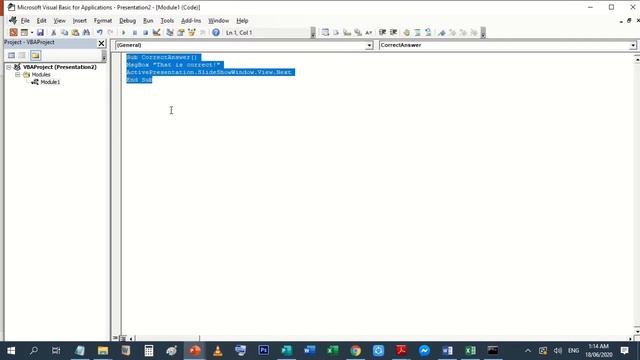Open the Properties Window toolbar icon
This screenshot has height=360, width=640.
[x=180, y=32]
